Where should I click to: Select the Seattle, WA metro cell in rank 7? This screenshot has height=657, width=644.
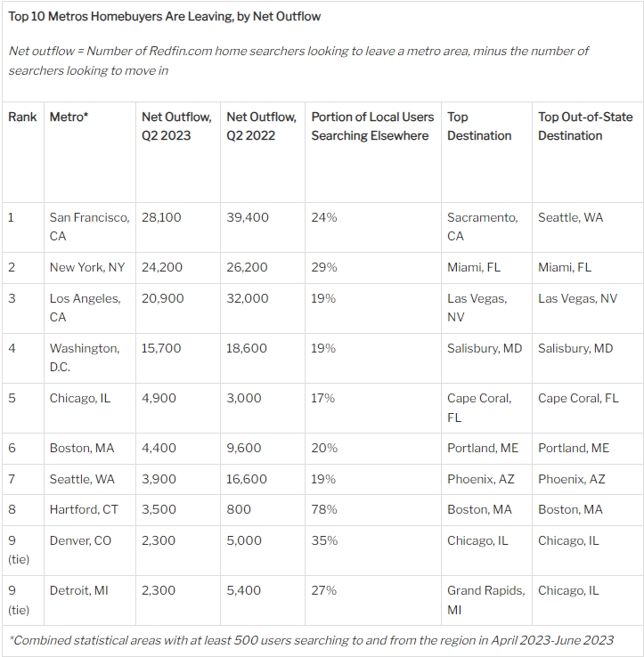(x=82, y=479)
